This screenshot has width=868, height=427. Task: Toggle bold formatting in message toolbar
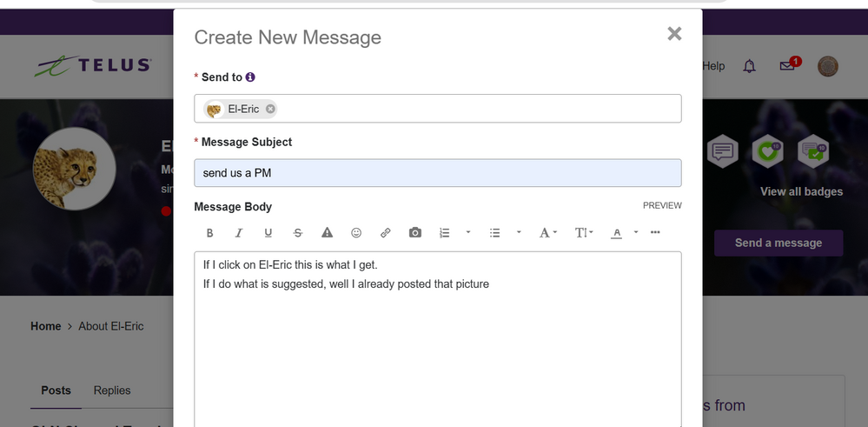209,233
